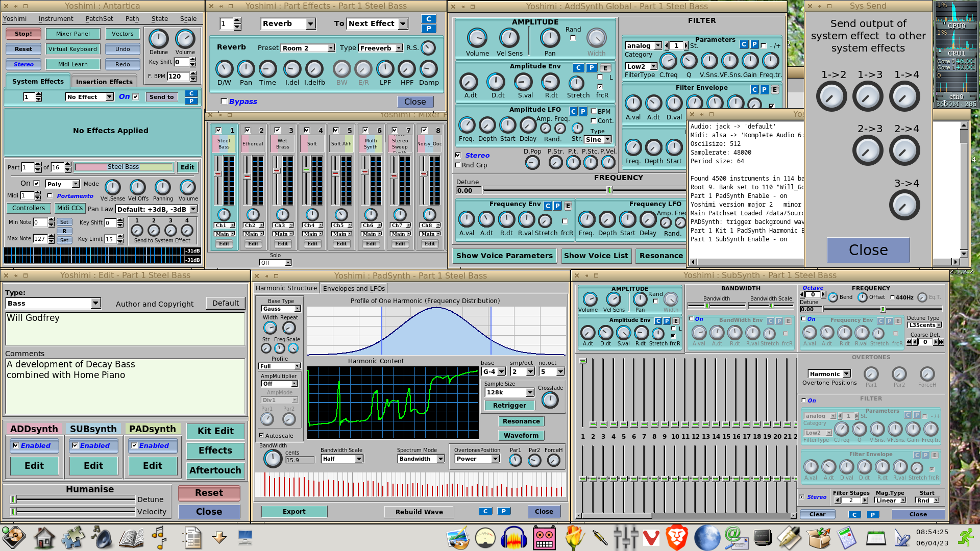Open the Scale menu
This screenshot has width=980, height=551.
(188, 19)
